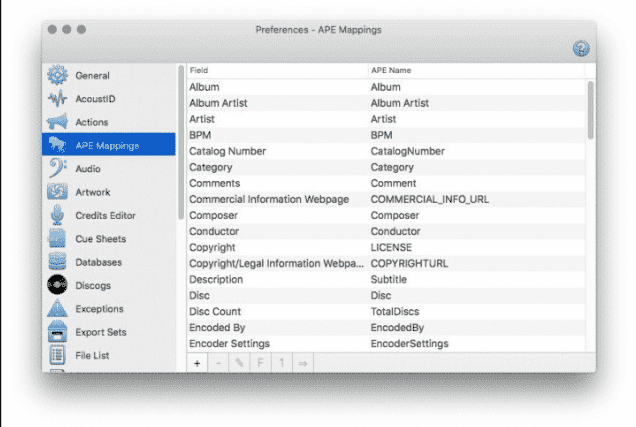Select the Encoded By field row
Viewport: 636px width, 427px height.
[x=386, y=327]
